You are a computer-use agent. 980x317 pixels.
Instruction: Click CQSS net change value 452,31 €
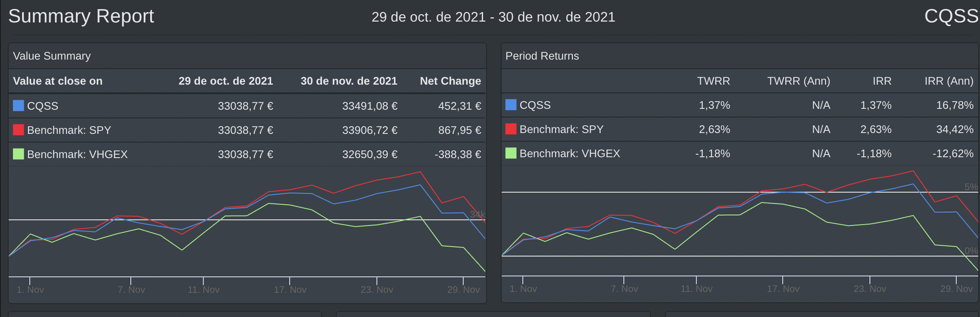point(459,106)
